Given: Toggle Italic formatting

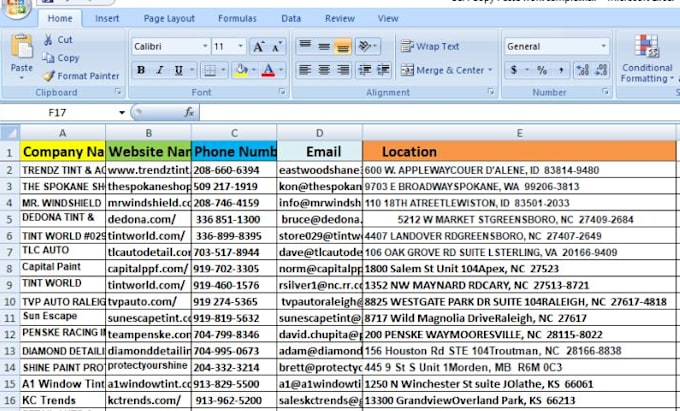Looking at the screenshot, I should pos(160,70).
